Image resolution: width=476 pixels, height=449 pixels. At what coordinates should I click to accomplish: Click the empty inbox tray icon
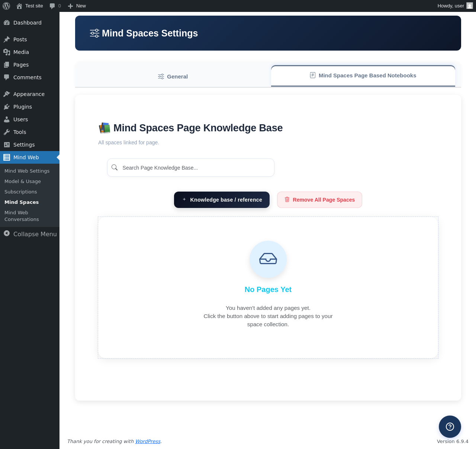[x=268, y=259]
